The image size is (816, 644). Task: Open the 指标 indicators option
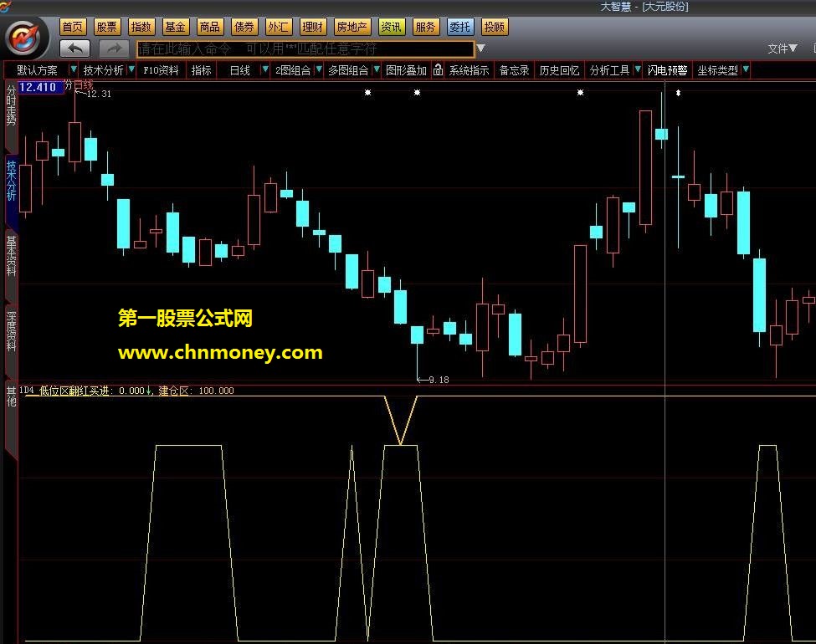point(202,70)
